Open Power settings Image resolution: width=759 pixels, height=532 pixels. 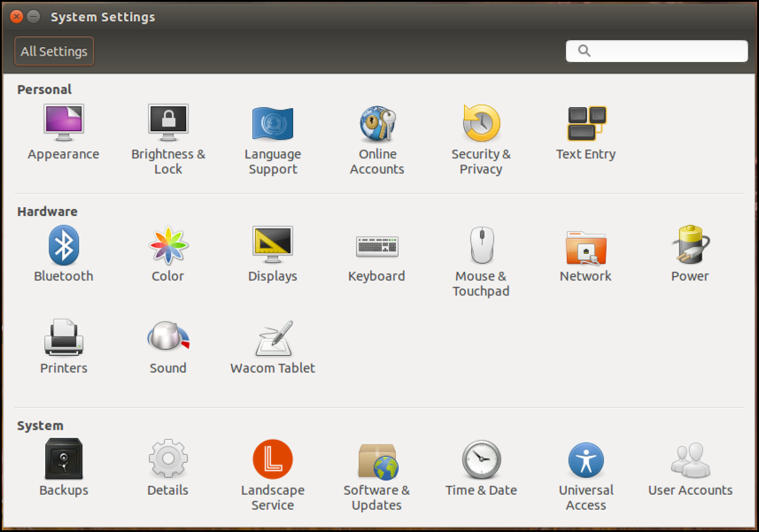(689, 255)
